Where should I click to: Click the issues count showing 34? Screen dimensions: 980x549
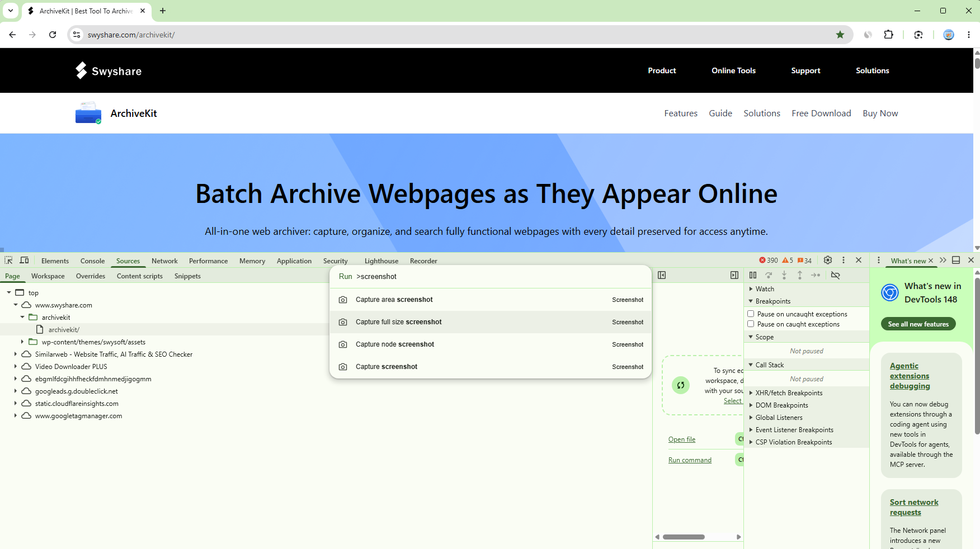pyautogui.click(x=804, y=261)
